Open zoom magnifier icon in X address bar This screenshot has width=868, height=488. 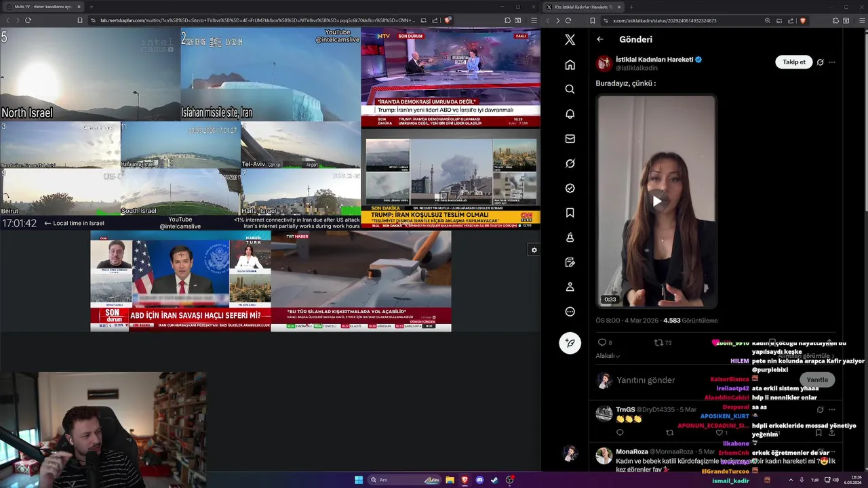click(768, 20)
